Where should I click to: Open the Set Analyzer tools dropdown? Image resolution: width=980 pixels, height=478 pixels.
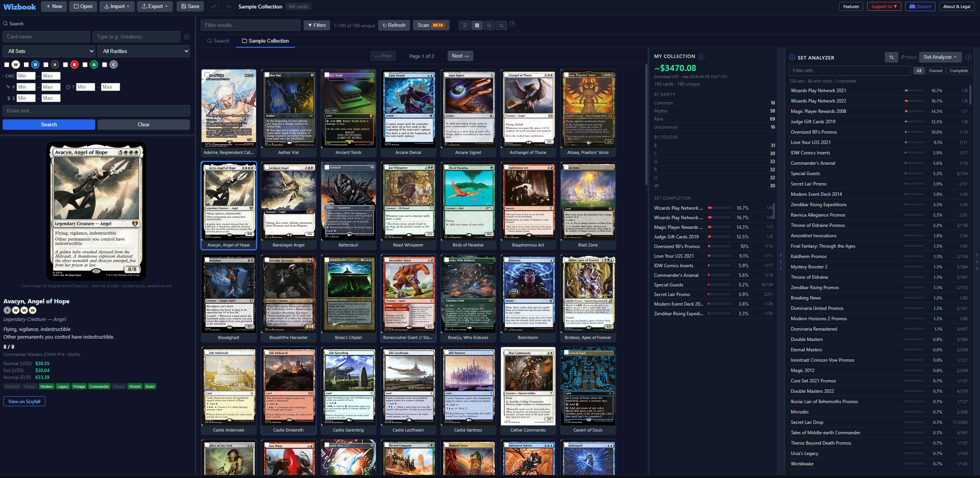click(x=940, y=57)
